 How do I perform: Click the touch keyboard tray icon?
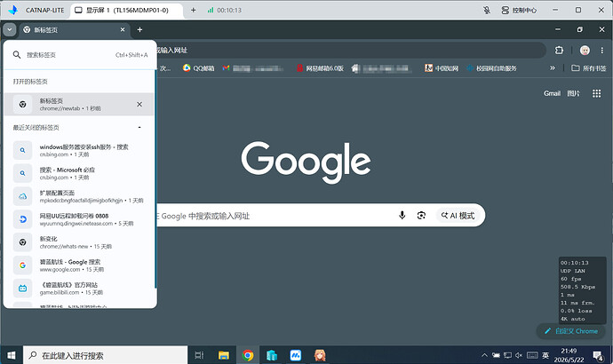[x=532, y=355]
